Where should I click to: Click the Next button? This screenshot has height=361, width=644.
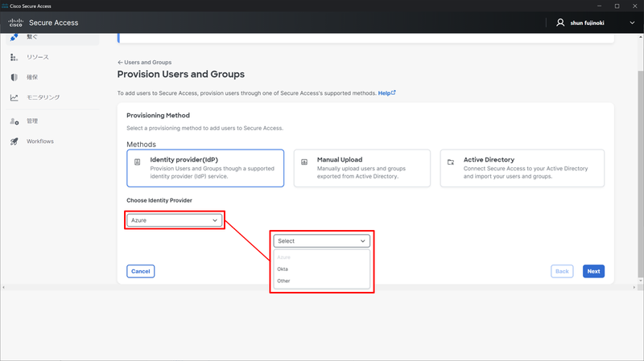click(593, 271)
